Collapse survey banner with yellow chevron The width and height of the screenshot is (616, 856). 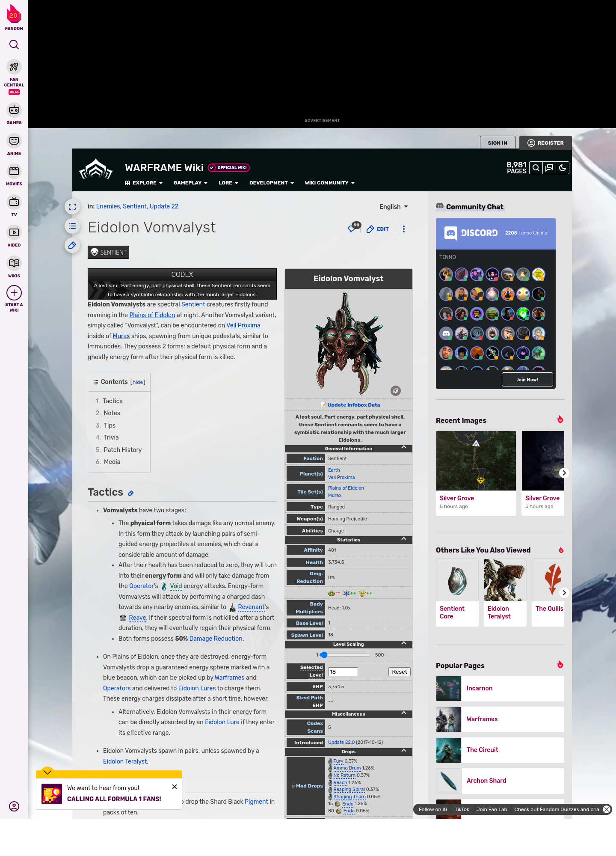[47, 772]
